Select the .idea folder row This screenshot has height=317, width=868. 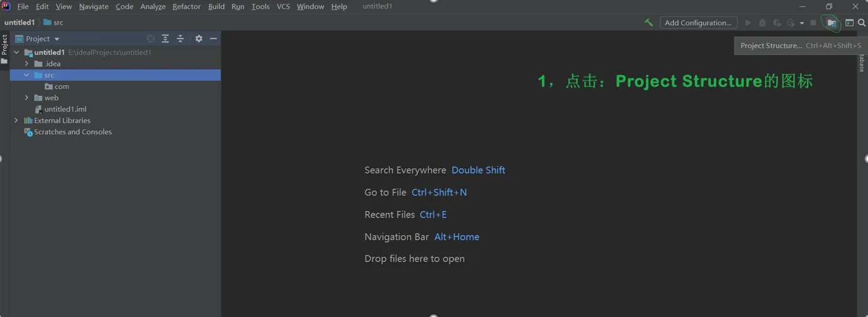(x=115, y=64)
